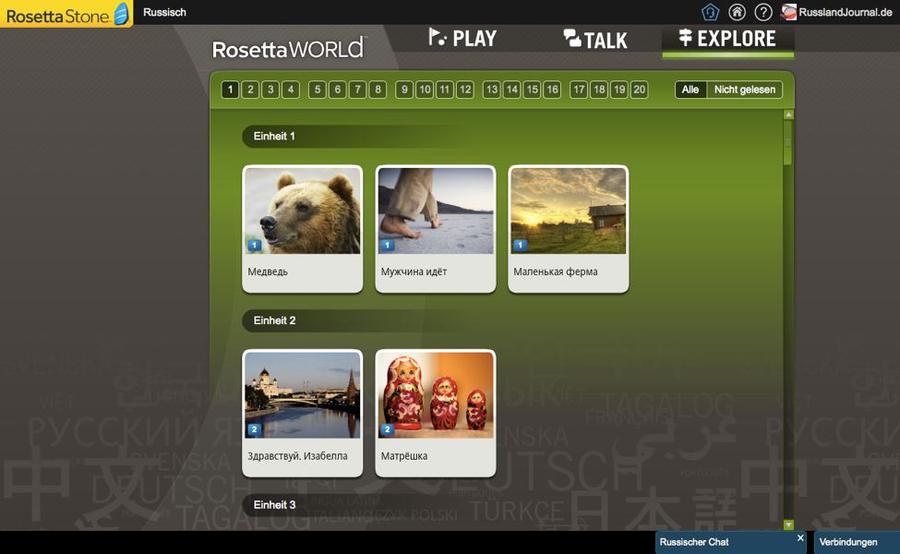Open the Мужчина идёт story thumbnail
This screenshot has height=554, width=900.
click(436, 211)
